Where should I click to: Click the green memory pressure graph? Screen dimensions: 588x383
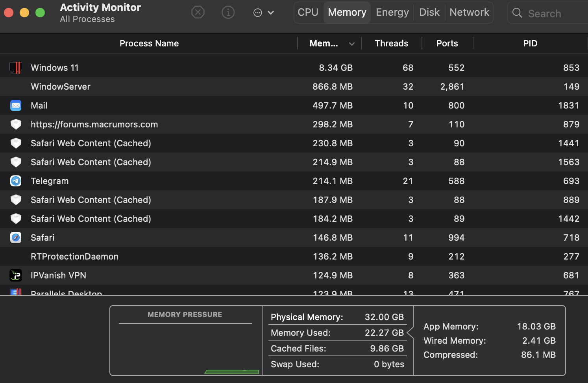(231, 372)
